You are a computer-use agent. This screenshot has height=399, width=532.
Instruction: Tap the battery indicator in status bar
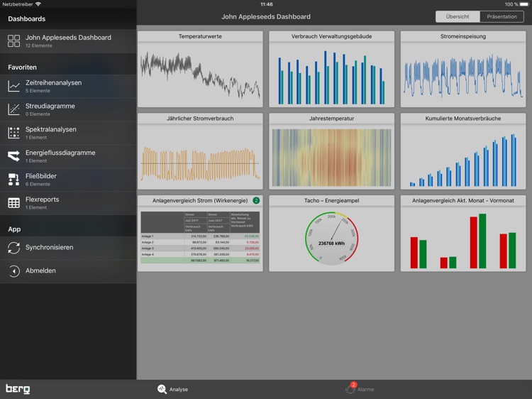[524, 4]
